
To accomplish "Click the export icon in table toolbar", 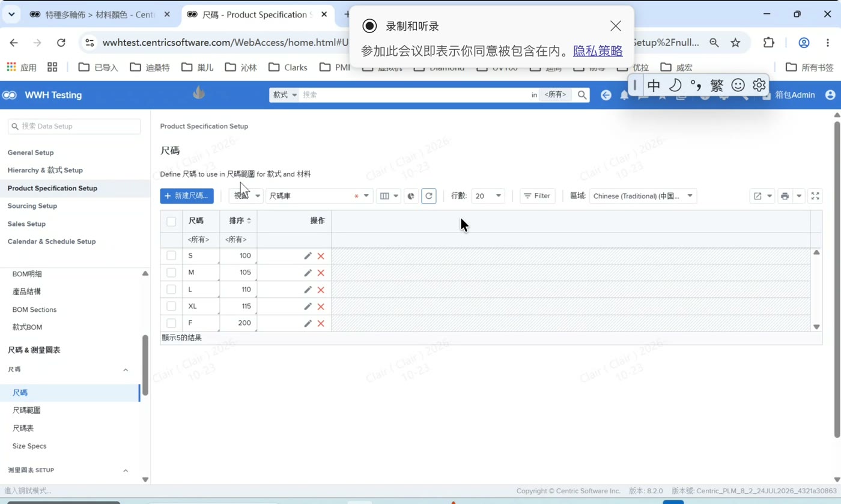I will pyautogui.click(x=758, y=196).
